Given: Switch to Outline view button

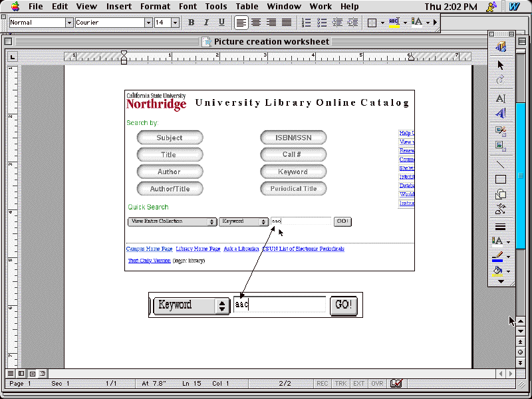Looking at the screenshot, I should pyautogui.click(x=43, y=374).
